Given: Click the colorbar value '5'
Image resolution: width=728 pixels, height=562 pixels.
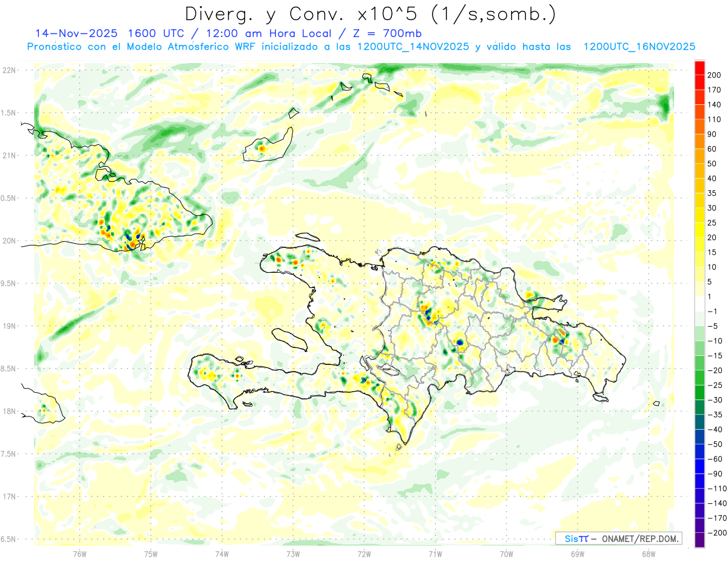Looking at the screenshot, I should coord(710,282).
